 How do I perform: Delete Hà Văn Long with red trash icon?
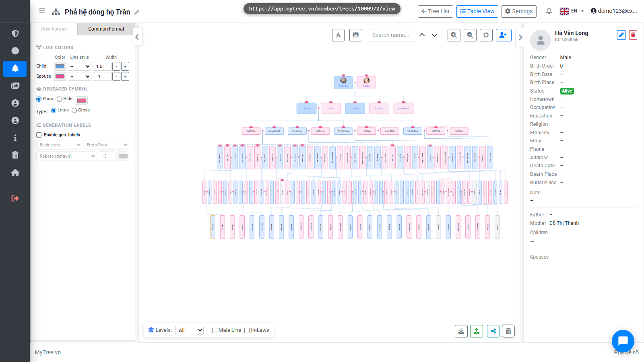(x=633, y=35)
